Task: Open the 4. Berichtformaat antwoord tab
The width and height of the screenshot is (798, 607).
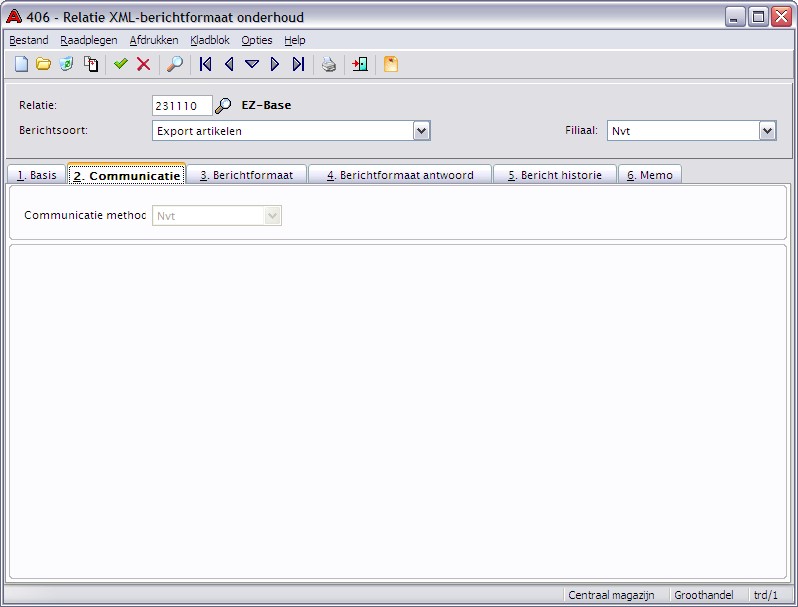Action: [x=400, y=175]
